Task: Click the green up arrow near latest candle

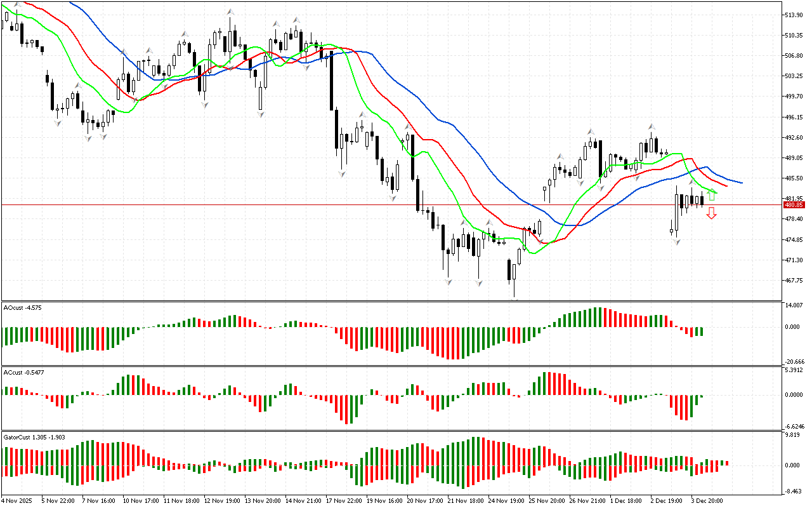Action: (x=712, y=195)
